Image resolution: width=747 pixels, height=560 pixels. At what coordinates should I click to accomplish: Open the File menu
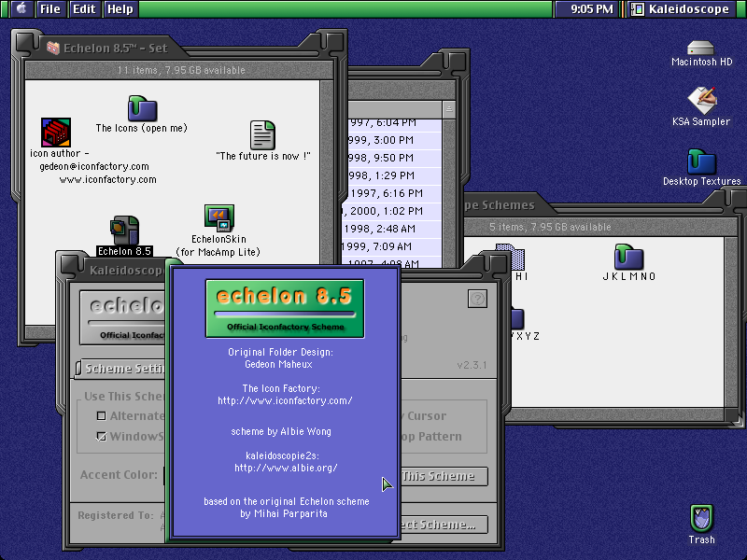(x=50, y=8)
